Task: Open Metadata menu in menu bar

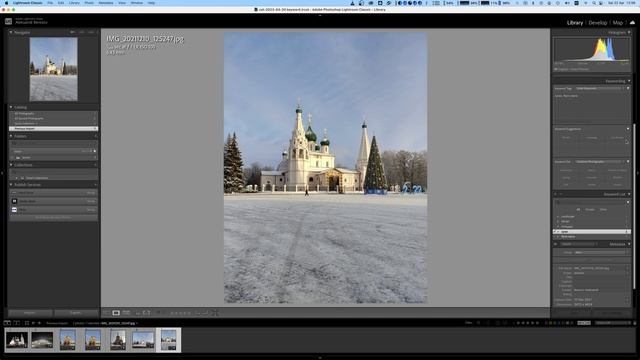Action: click(106, 3)
